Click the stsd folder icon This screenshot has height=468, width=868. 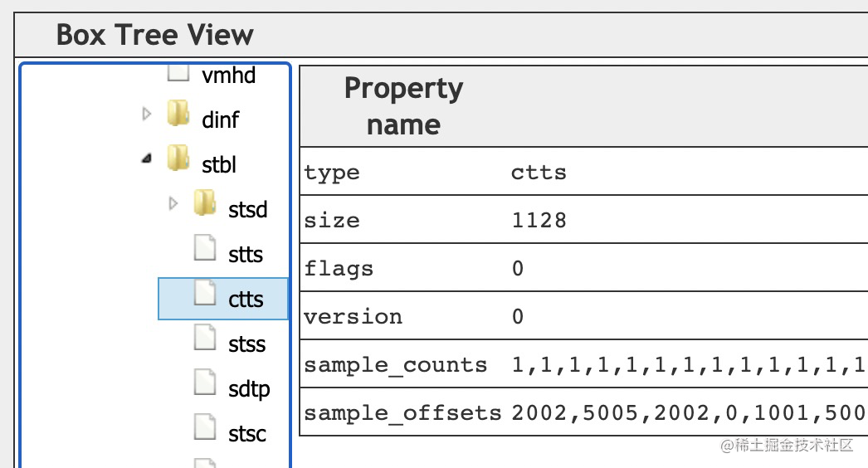pyautogui.click(x=205, y=202)
